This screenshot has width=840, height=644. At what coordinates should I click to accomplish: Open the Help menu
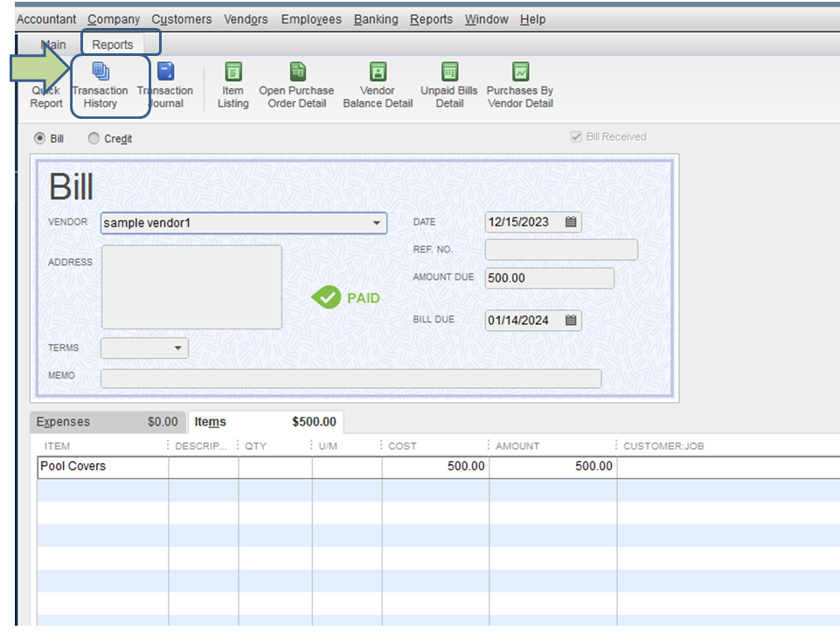pos(532,19)
